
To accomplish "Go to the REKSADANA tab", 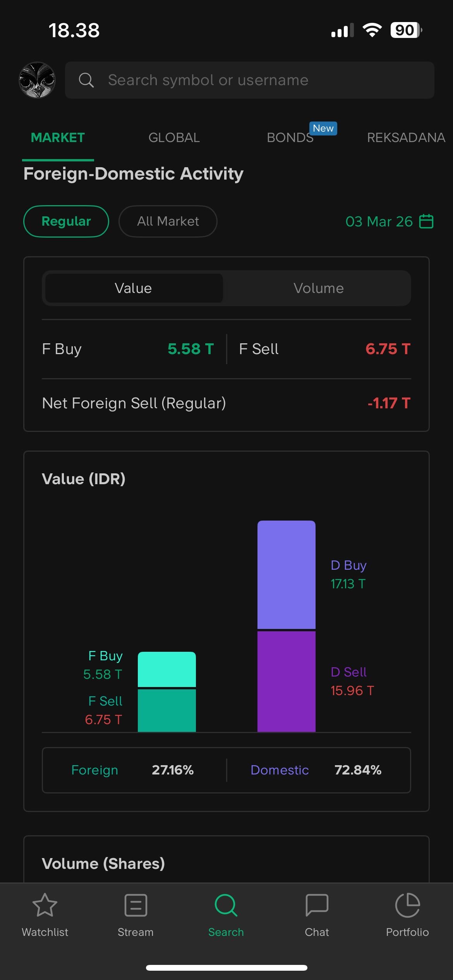I will 406,138.
